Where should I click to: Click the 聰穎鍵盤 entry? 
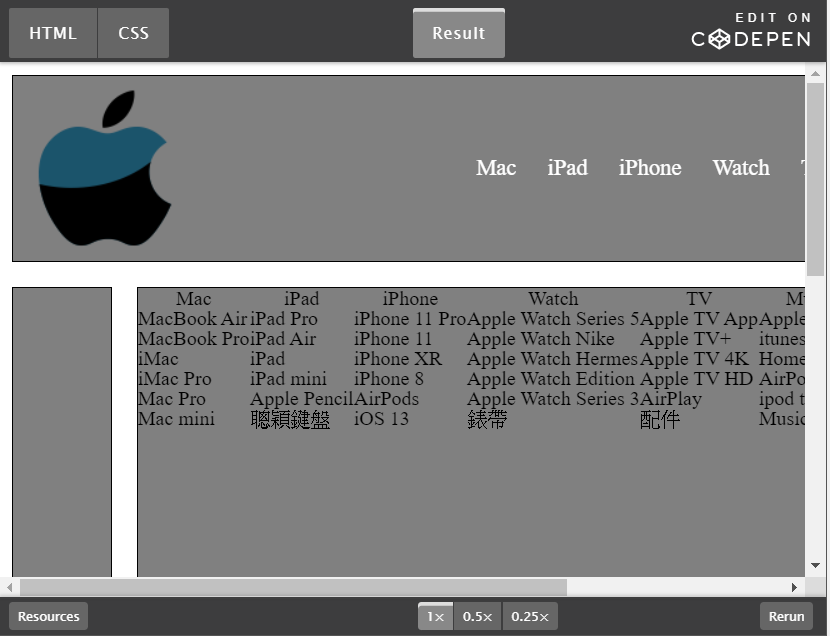point(290,420)
